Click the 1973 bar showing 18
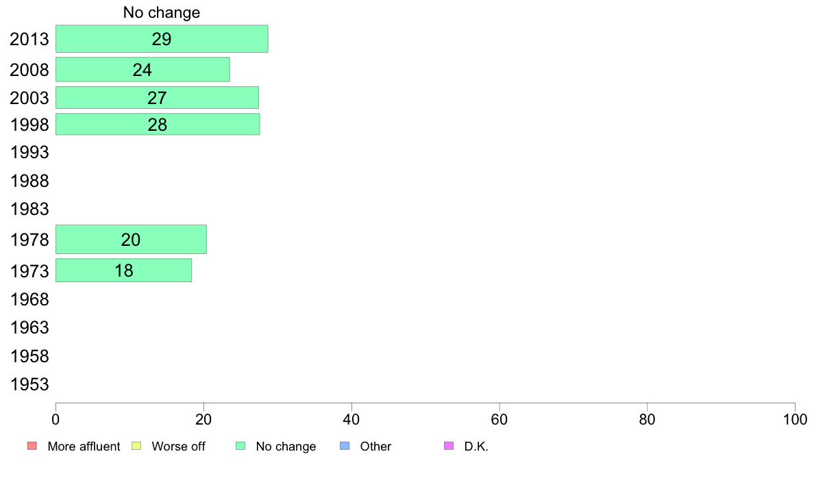 point(123,270)
